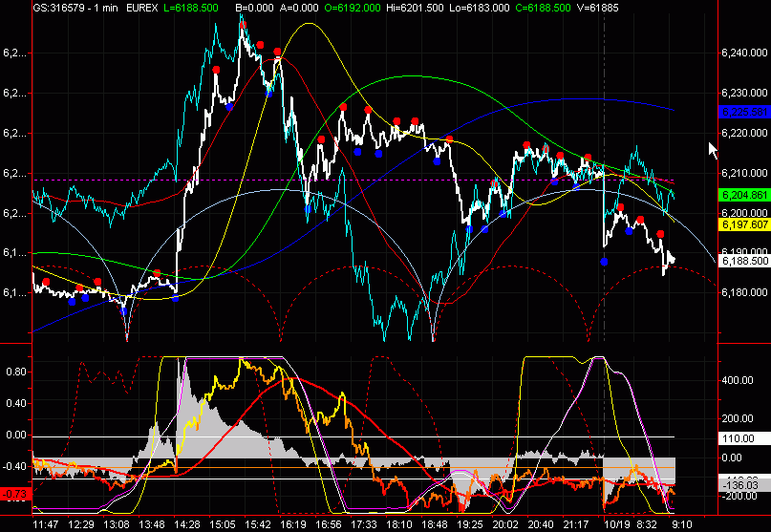Click the close value C=6188.500
Image resolution: width=771 pixels, height=532 pixels.
(543, 8)
